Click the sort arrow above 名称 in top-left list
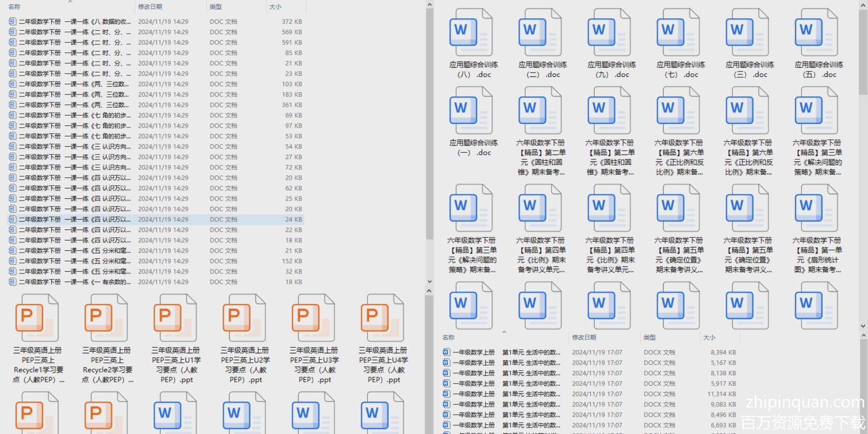Image resolution: width=868 pixels, height=434 pixels. (x=70, y=2)
